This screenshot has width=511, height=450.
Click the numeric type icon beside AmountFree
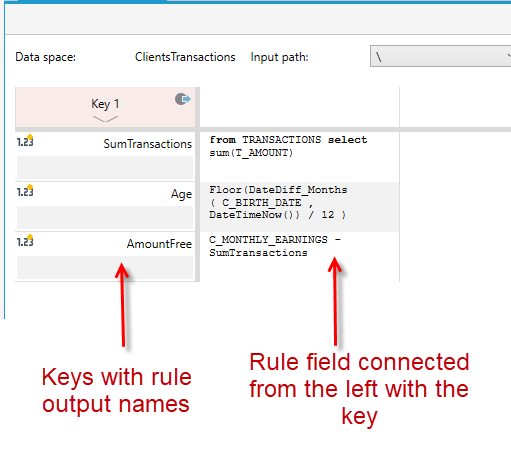pyautogui.click(x=25, y=241)
